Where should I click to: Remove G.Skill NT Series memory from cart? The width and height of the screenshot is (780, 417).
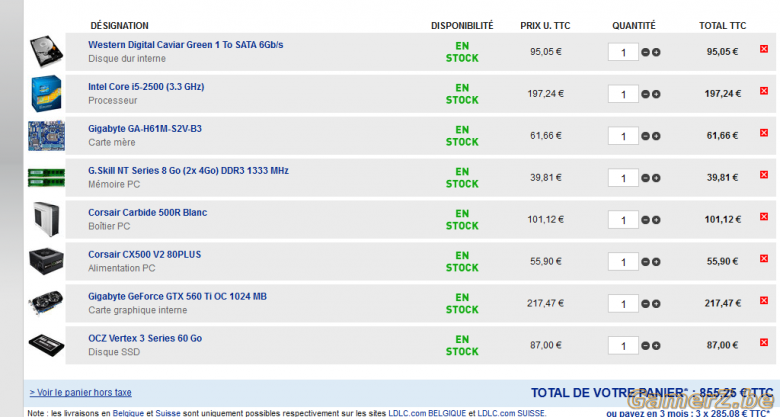coord(764,175)
